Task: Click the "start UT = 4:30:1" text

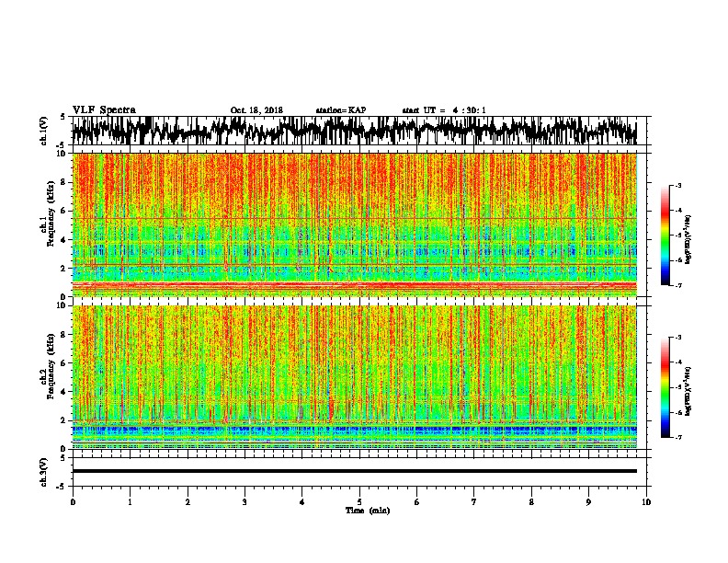Action: [x=444, y=110]
